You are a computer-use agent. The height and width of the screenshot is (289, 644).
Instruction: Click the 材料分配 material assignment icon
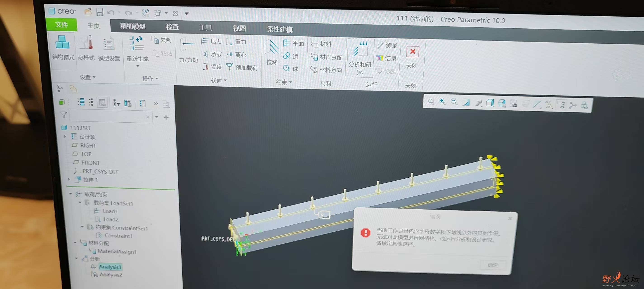(314, 57)
